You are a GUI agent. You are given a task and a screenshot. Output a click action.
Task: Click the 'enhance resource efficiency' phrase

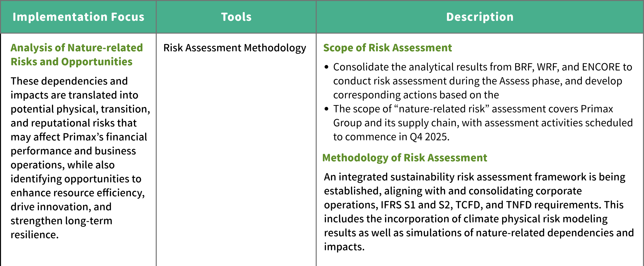coord(77,193)
